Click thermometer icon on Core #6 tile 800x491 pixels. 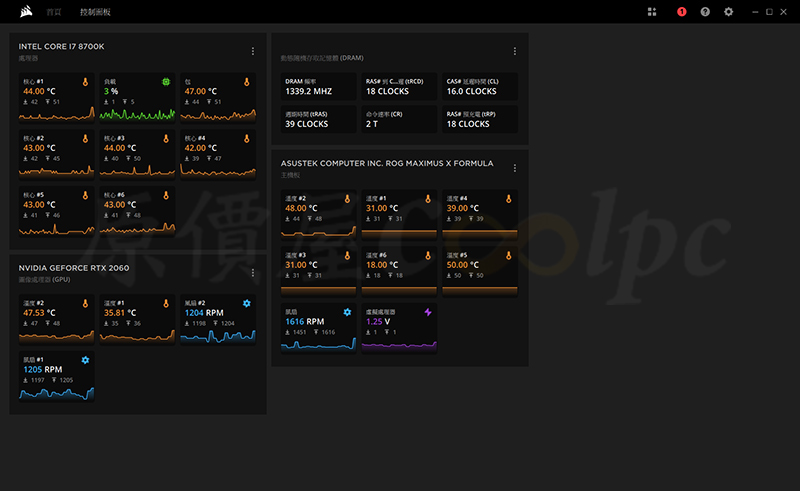click(x=166, y=195)
